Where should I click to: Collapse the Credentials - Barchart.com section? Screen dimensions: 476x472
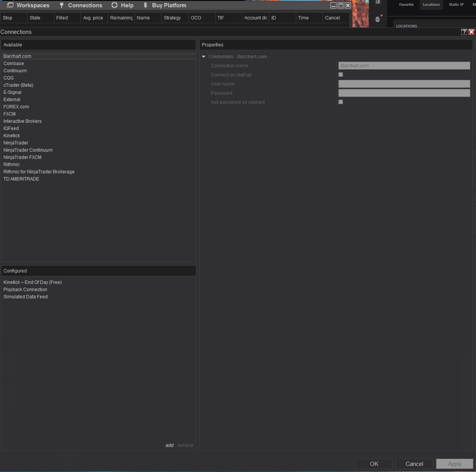click(x=204, y=57)
